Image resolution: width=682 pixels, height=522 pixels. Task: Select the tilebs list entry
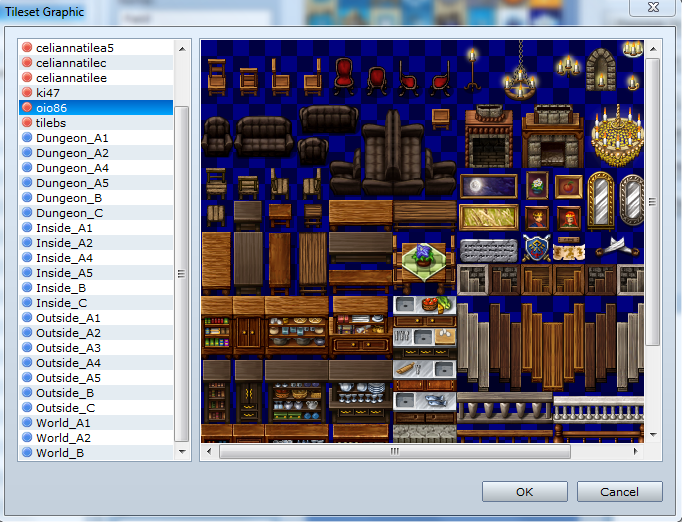point(96,123)
